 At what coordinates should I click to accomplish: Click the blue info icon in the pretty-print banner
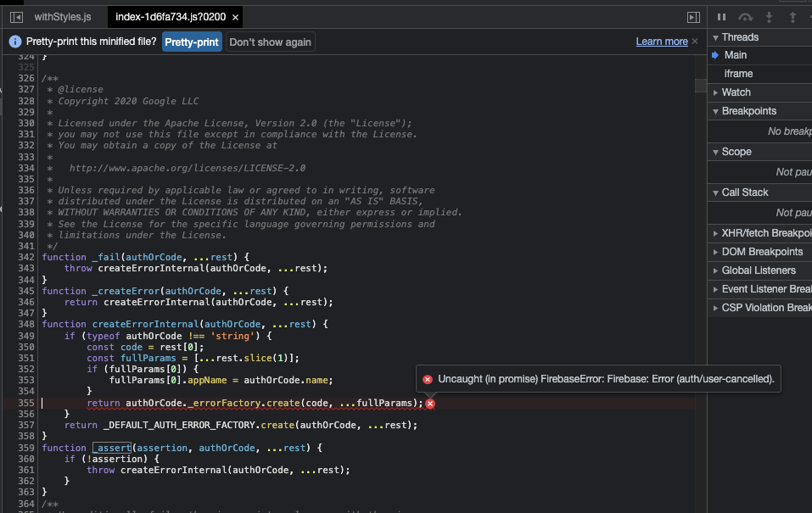tap(14, 40)
